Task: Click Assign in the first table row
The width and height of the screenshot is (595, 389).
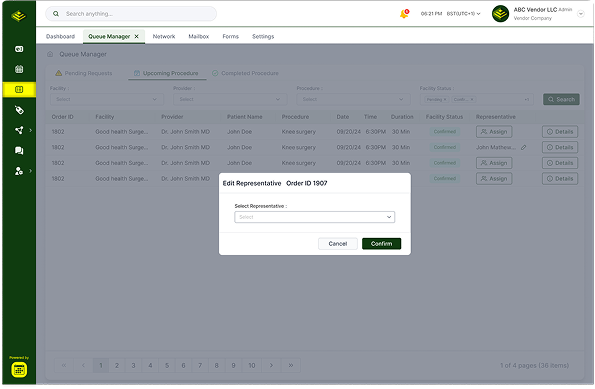Action: (x=494, y=132)
